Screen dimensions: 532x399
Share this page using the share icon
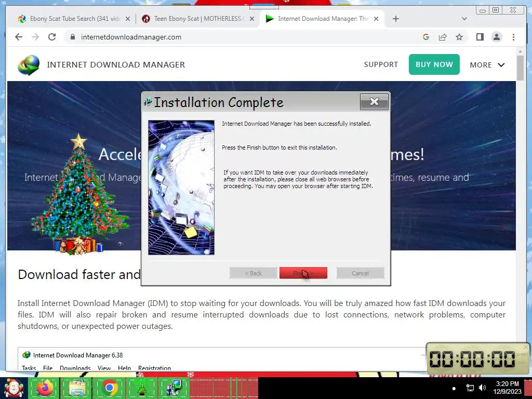443,37
